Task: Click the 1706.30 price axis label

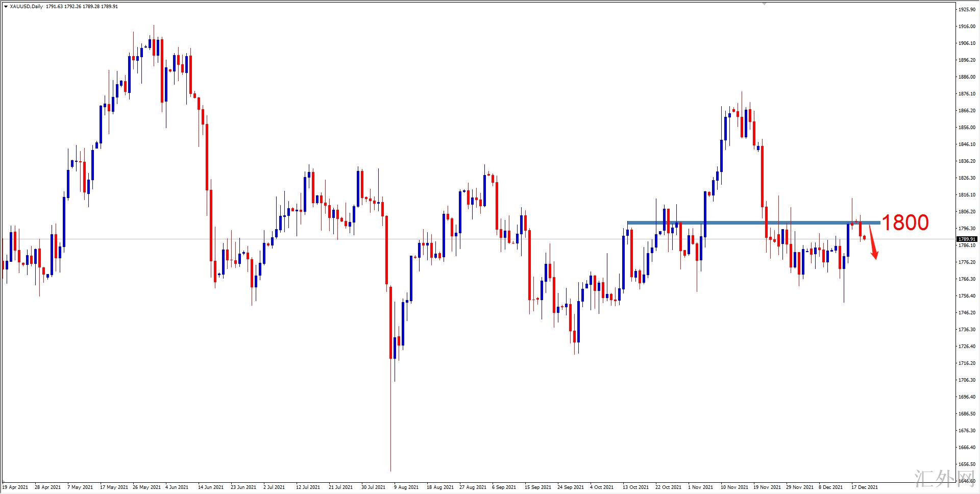Action: tap(967, 380)
